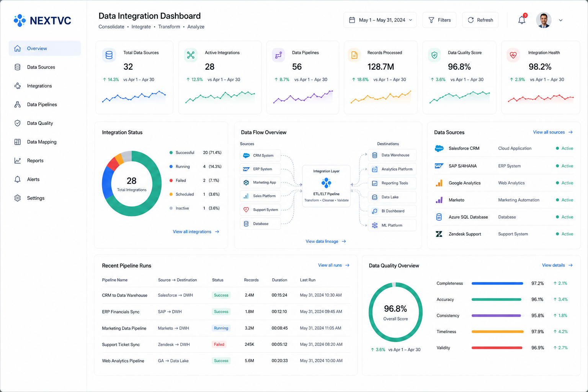Click the Completeness blue progress bar

click(x=497, y=284)
